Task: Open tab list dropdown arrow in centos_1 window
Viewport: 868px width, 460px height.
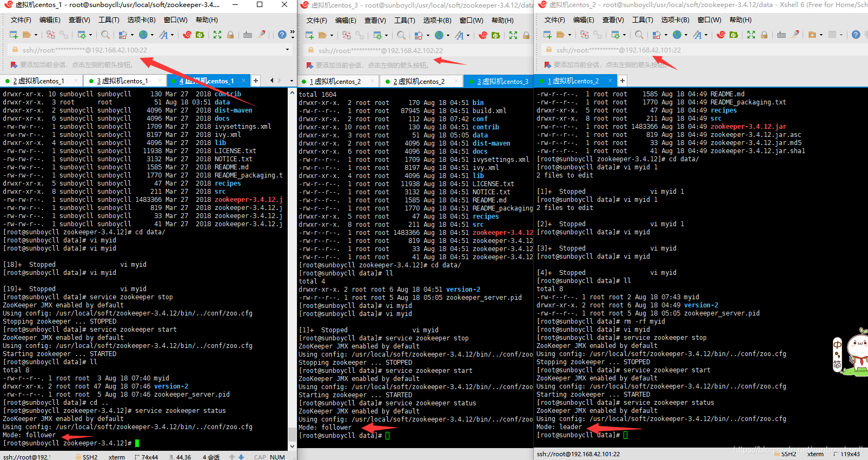Action: click(x=293, y=81)
